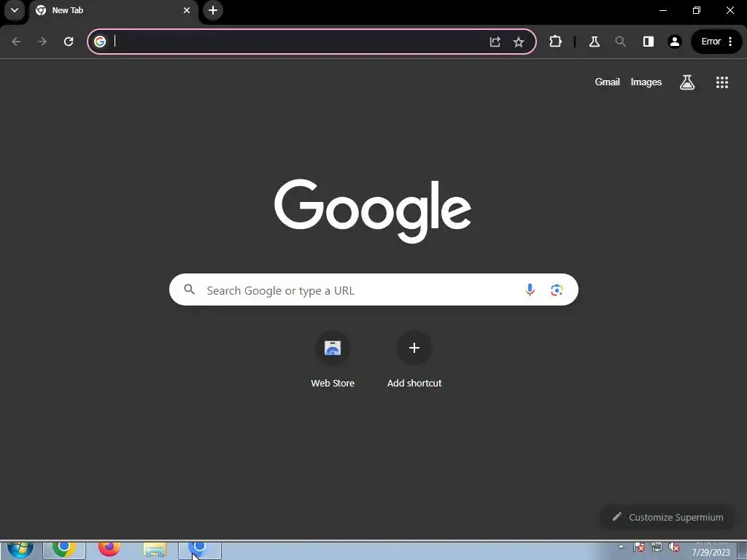Click muted volume tray icon
747x560 pixels.
click(x=673, y=548)
